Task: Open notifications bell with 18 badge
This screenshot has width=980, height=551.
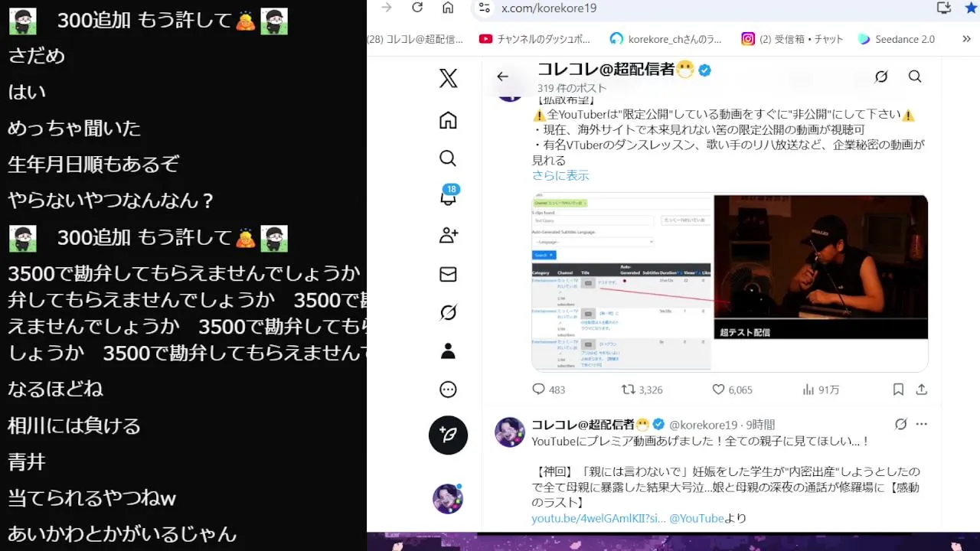Action: tap(449, 196)
